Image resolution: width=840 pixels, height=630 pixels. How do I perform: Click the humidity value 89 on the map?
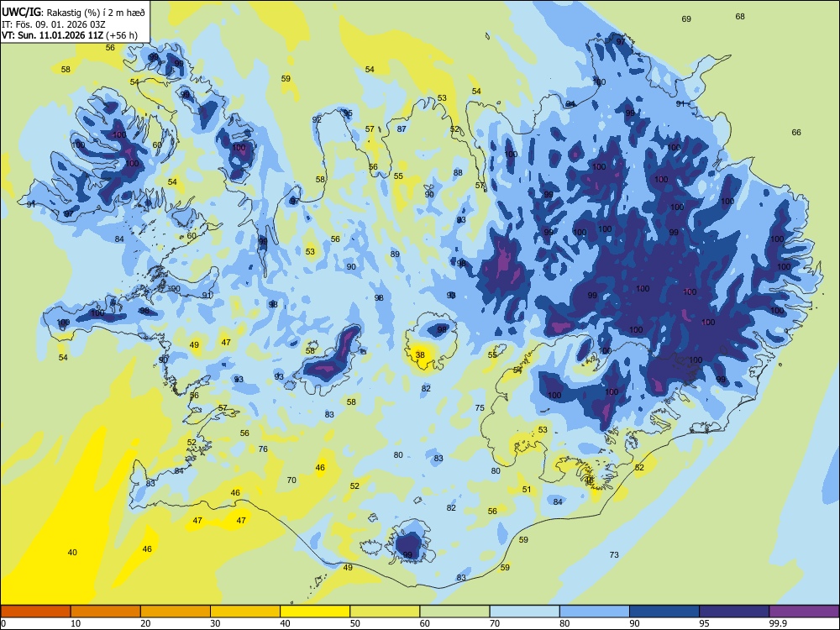click(x=395, y=254)
